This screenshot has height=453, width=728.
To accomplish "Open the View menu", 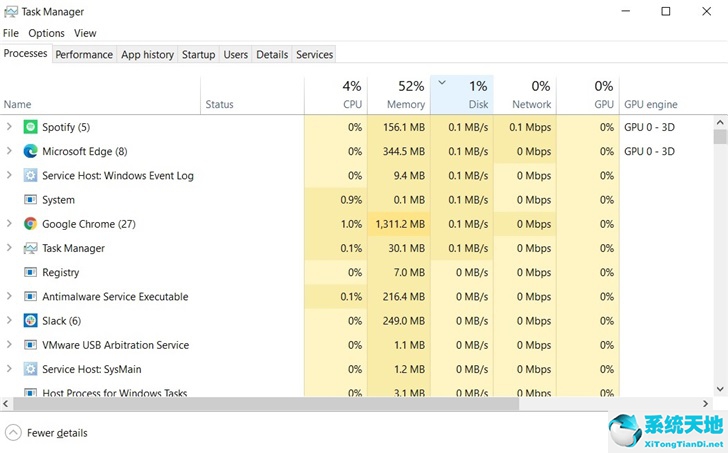I will [85, 33].
